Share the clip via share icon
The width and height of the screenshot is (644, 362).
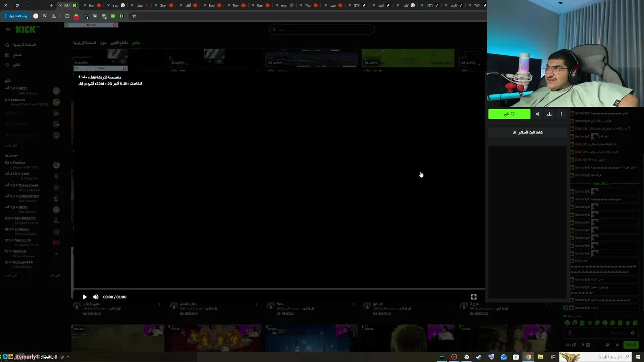tap(537, 114)
